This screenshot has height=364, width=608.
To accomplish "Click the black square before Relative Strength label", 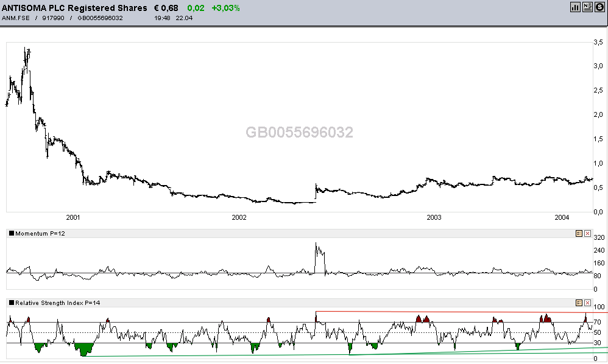I will [12, 303].
